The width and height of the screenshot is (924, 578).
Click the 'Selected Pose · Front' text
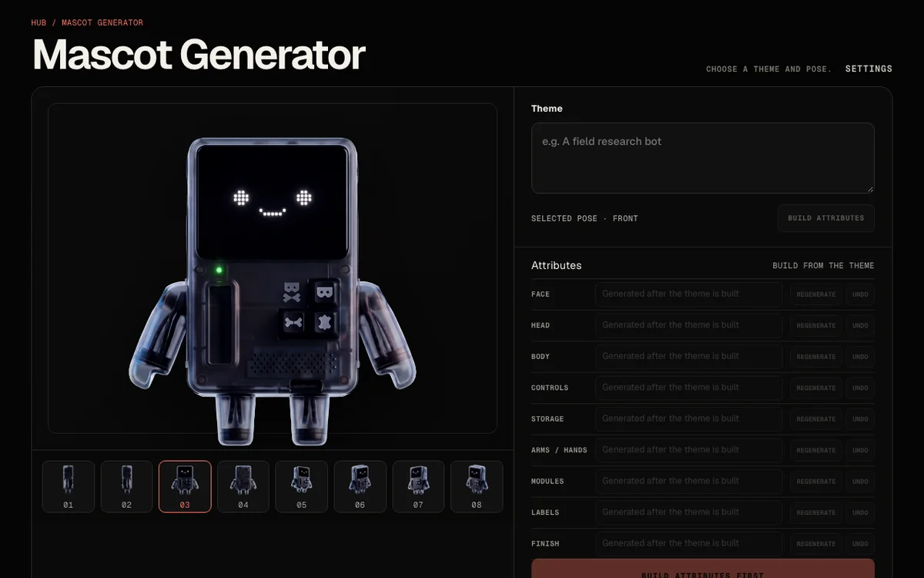coord(584,219)
